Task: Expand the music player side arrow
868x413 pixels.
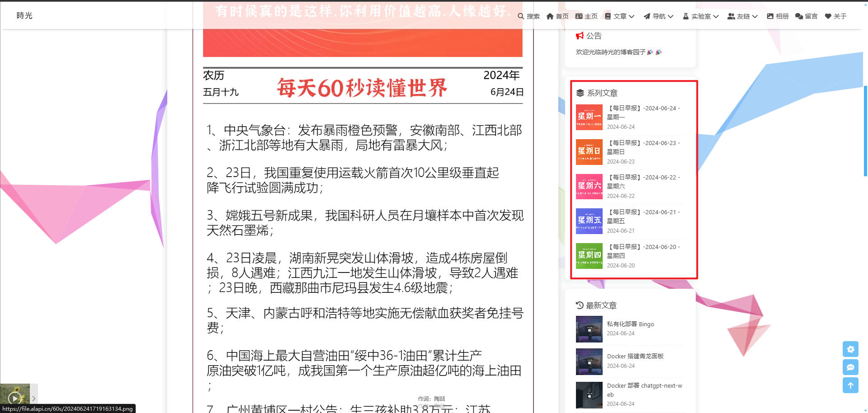Action: 34,398
